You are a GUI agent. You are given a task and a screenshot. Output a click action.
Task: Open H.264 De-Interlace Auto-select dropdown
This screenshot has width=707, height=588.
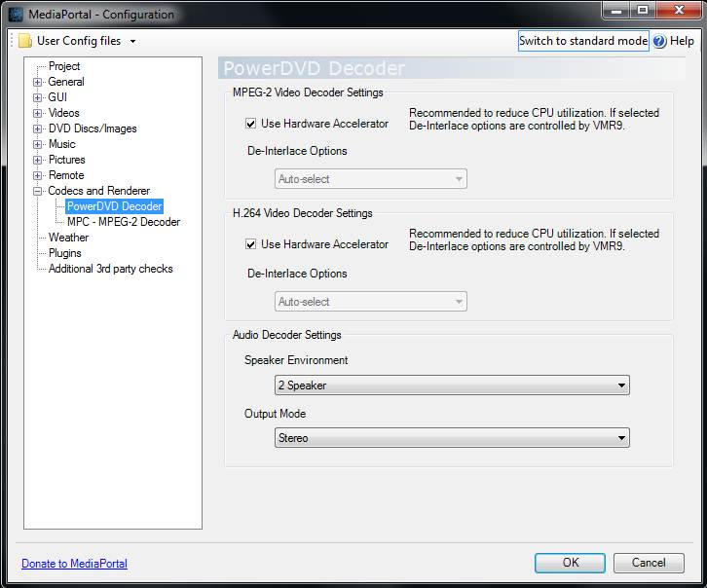tap(371, 302)
